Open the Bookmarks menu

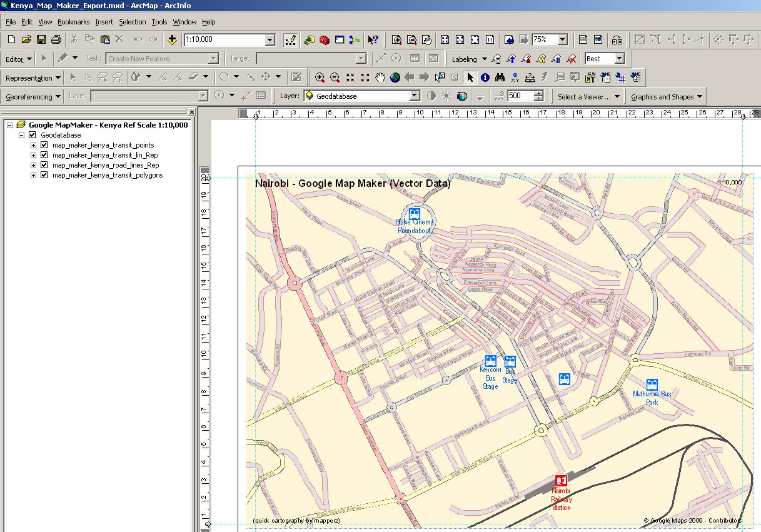click(73, 22)
